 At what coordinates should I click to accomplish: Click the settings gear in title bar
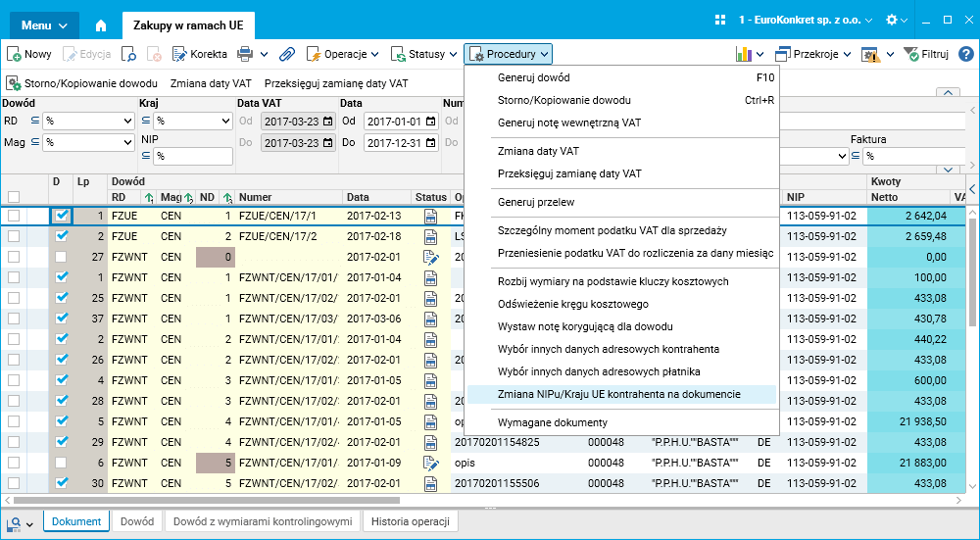coord(891,20)
